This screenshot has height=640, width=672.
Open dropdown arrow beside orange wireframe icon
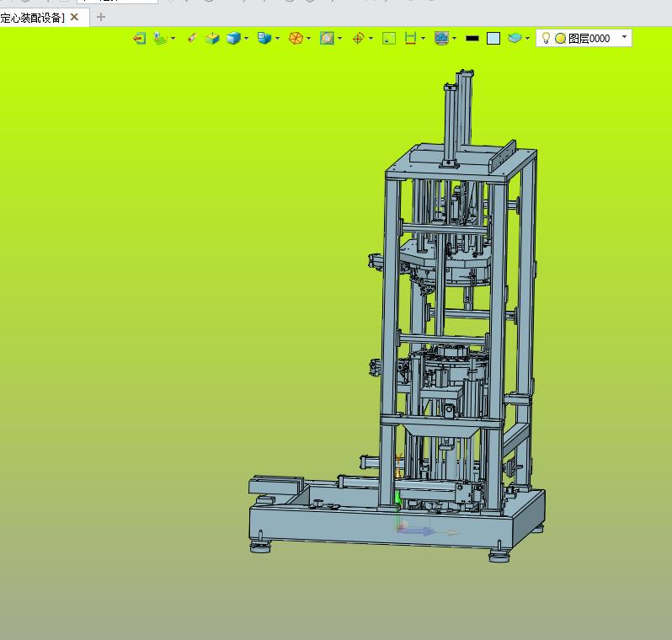click(x=308, y=38)
